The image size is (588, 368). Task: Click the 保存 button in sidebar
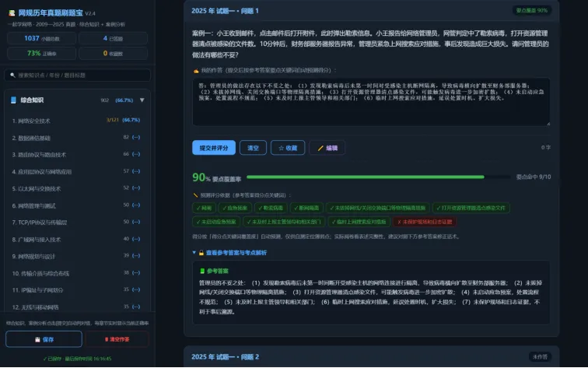(x=44, y=339)
